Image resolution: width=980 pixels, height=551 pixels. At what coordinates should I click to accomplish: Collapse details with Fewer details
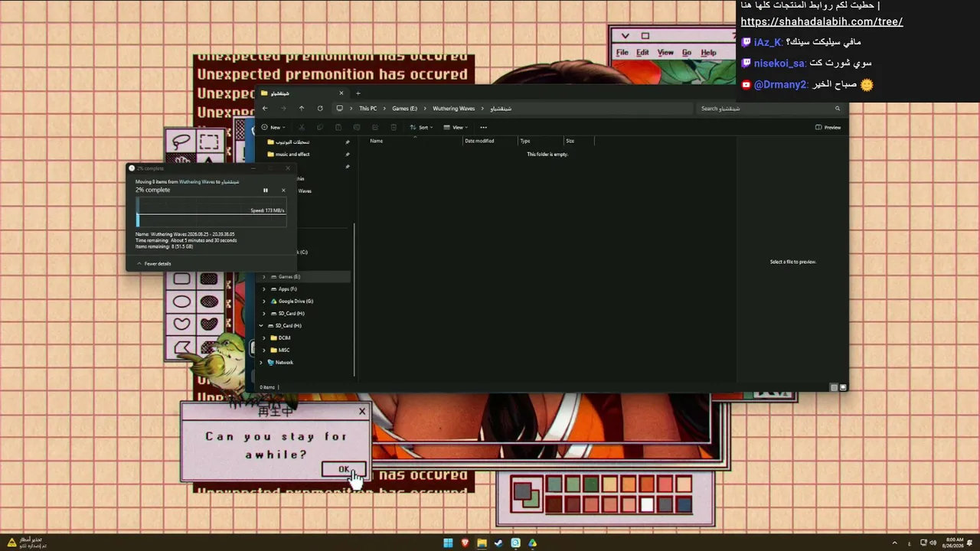(x=154, y=263)
